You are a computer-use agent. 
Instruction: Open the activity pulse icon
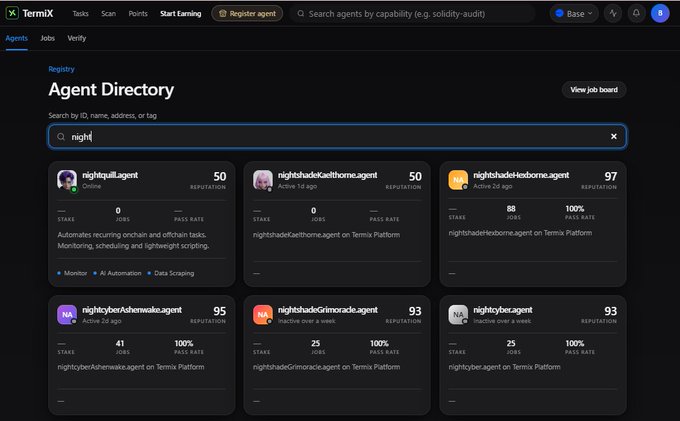click(x=613, y=13)
